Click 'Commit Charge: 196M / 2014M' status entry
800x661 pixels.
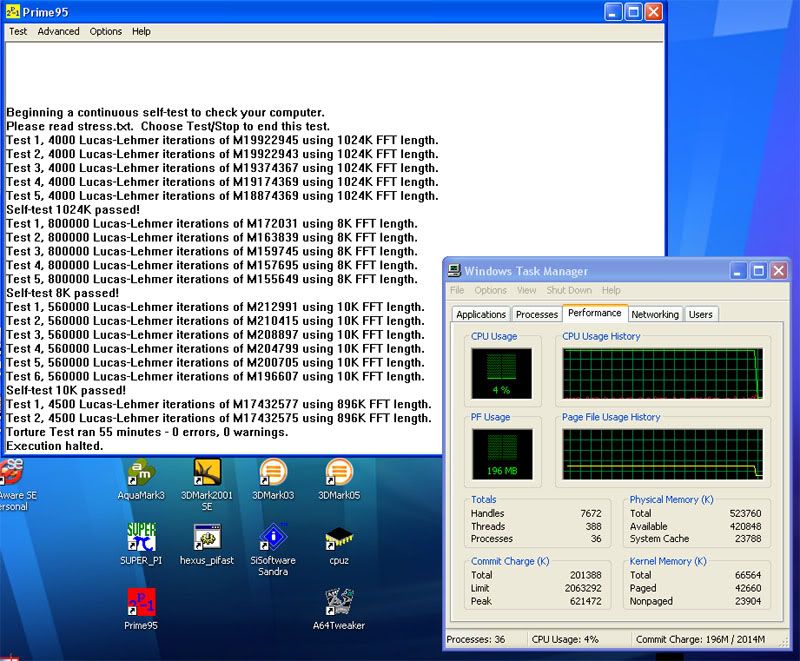[x=701, y=640]
